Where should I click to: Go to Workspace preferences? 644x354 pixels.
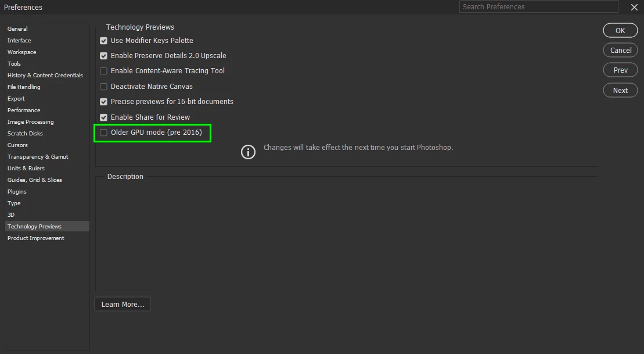(47, 52)
